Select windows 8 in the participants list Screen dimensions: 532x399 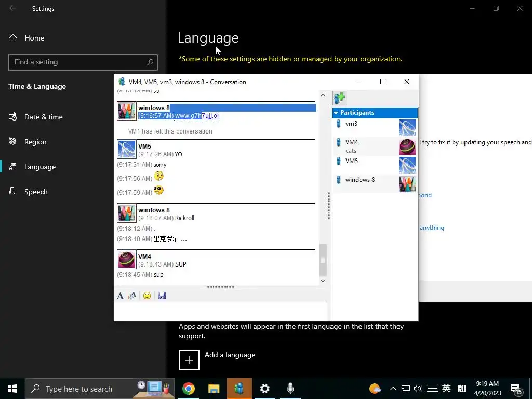375,183
